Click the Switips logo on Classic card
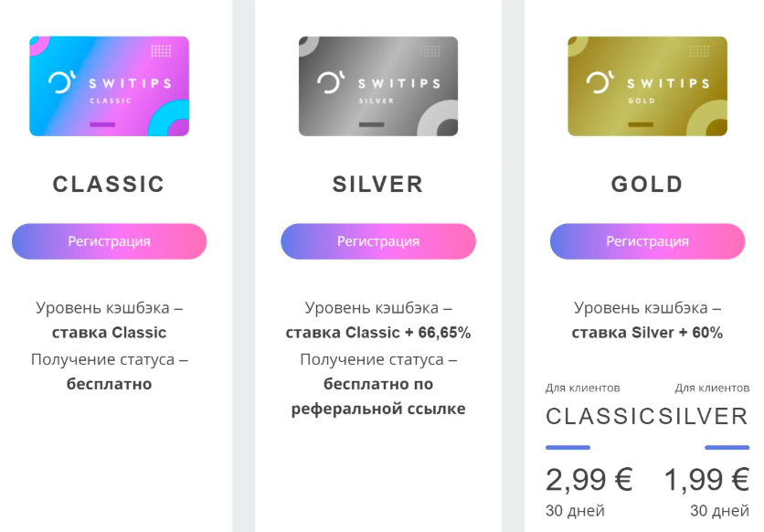 click(61, 82)
